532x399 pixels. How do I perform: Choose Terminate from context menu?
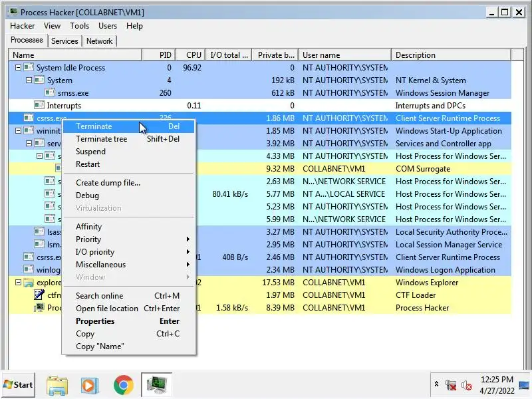click(x=128, y=126)
